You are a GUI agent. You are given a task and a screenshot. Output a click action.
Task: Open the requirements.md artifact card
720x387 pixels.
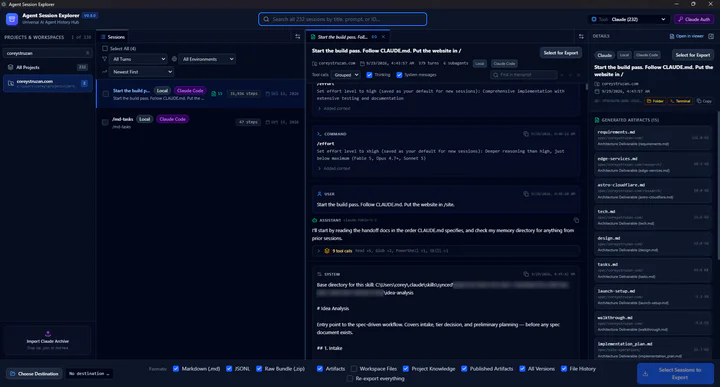[652, 138]
